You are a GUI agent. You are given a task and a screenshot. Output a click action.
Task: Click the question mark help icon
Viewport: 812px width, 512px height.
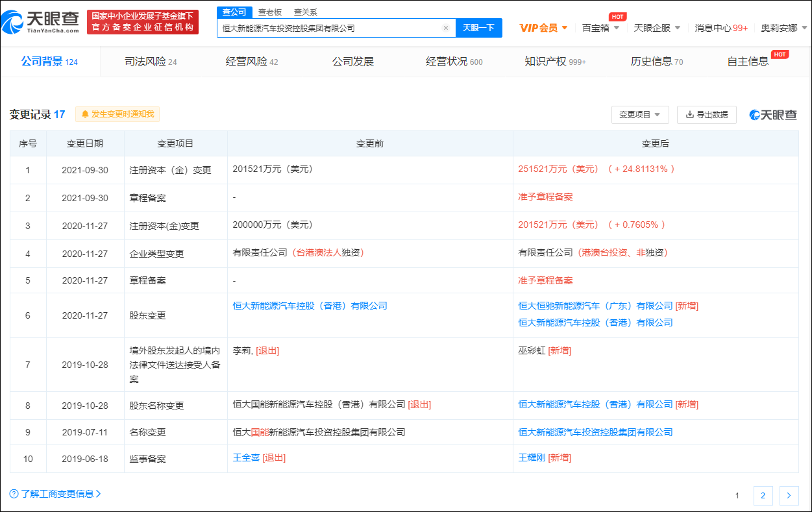(14, 494)
